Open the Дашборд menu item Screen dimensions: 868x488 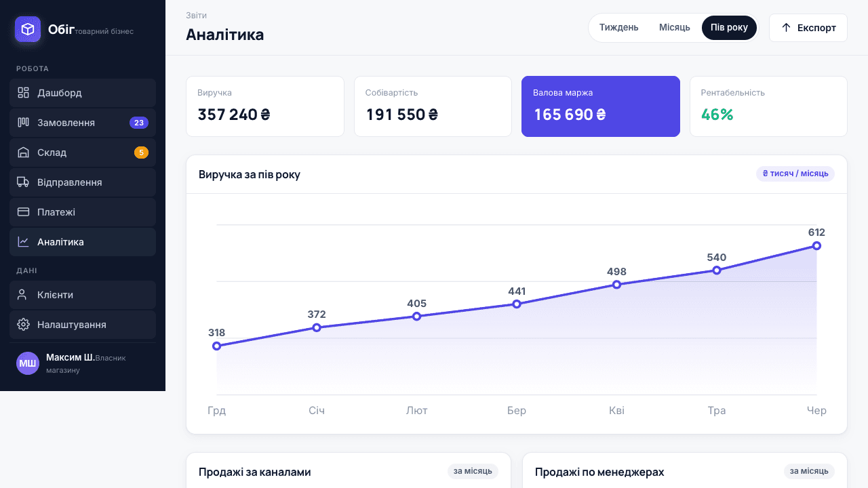(x=83, y=93)
